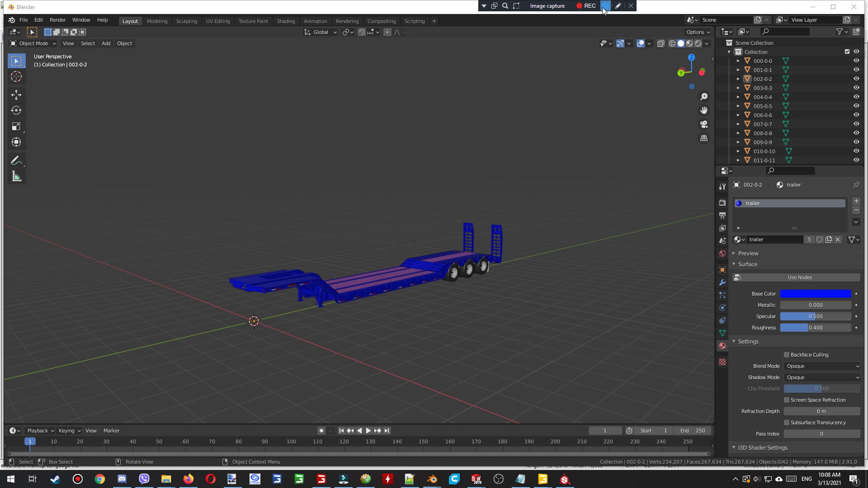Switch to the Shading workspace tab
The width and height of the screenshot is (868, 488).
point(286,21)
